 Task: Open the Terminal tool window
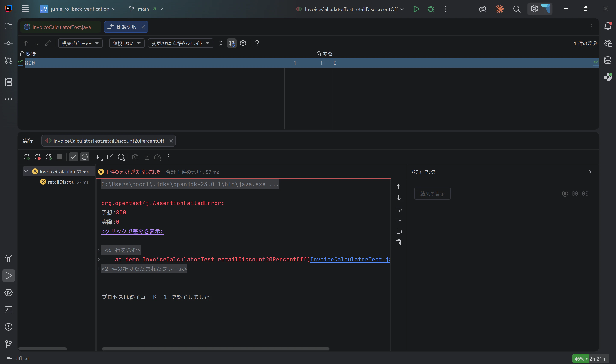tap(9, 310)
